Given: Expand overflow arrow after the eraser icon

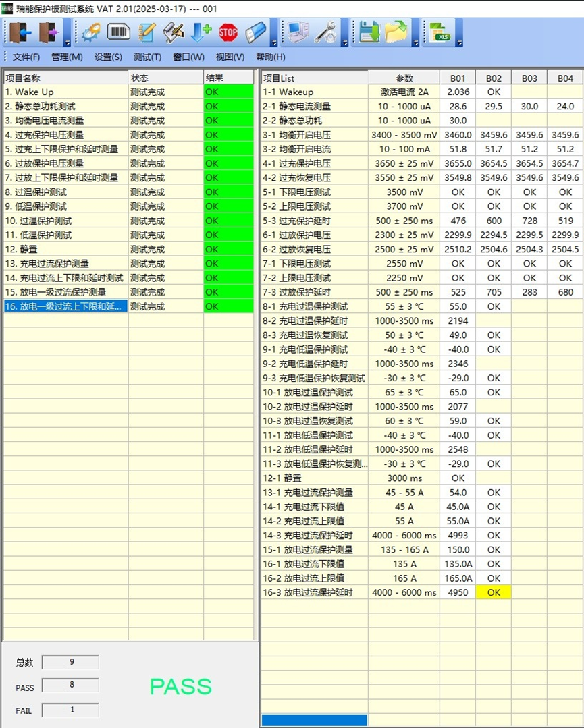Looking at the screenshot, I should pos(274,43).
